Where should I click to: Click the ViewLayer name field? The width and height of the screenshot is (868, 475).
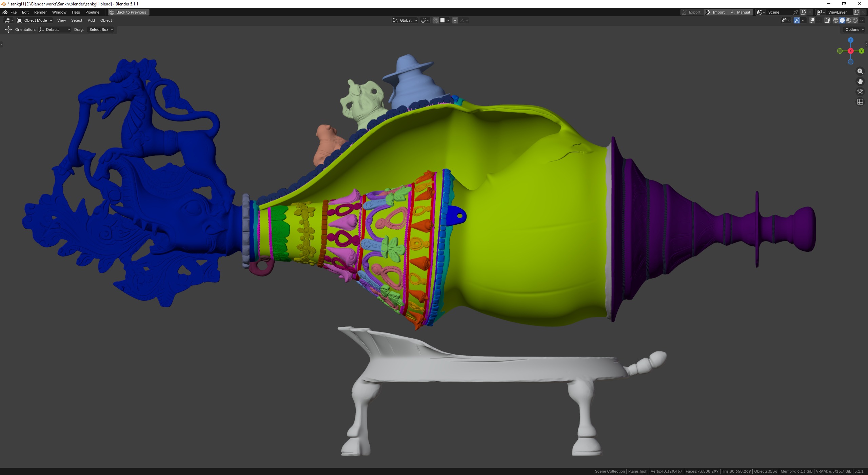click(840, 12)
